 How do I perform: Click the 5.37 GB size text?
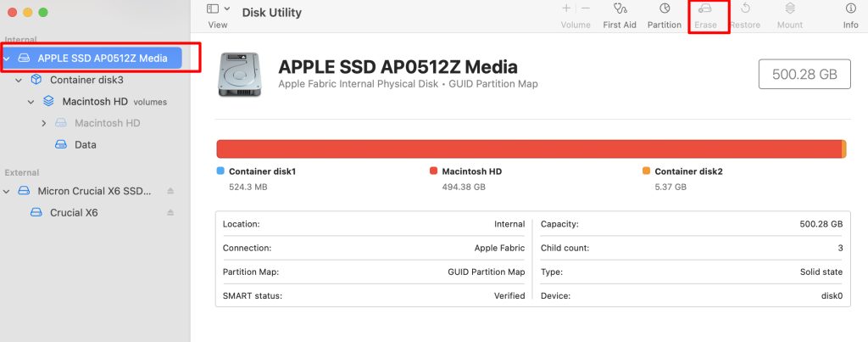pos(670,187)
